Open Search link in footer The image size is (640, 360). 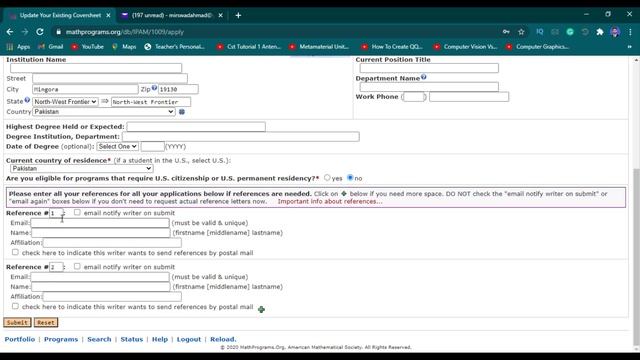point(99,339)
